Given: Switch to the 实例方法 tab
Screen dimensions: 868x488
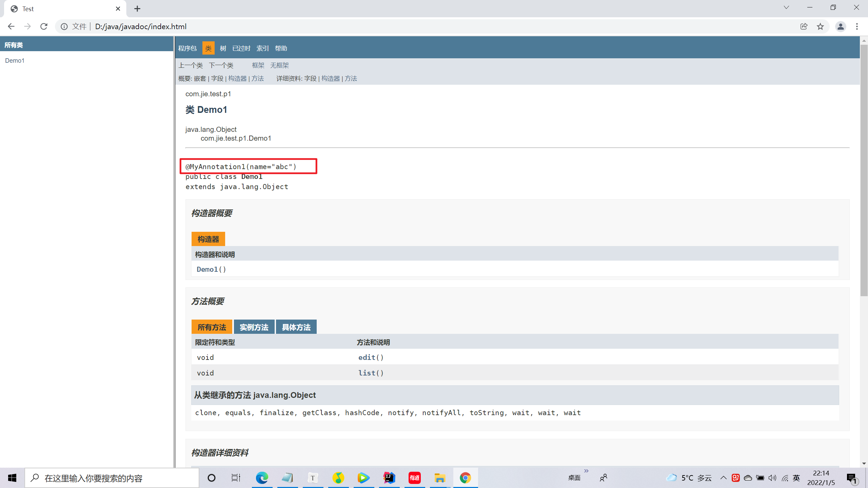Looking at the screenshot, I should pos(254,327).
